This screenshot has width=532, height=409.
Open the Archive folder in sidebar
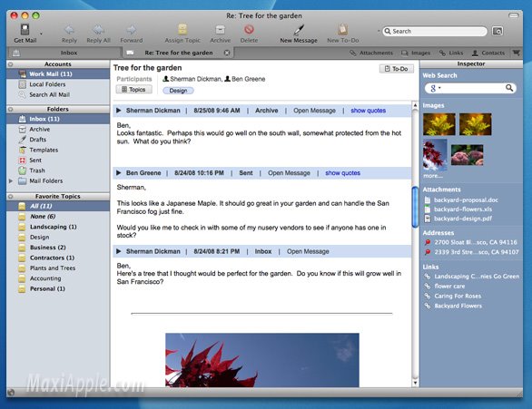pyautogui.click(x=58, y=130)
